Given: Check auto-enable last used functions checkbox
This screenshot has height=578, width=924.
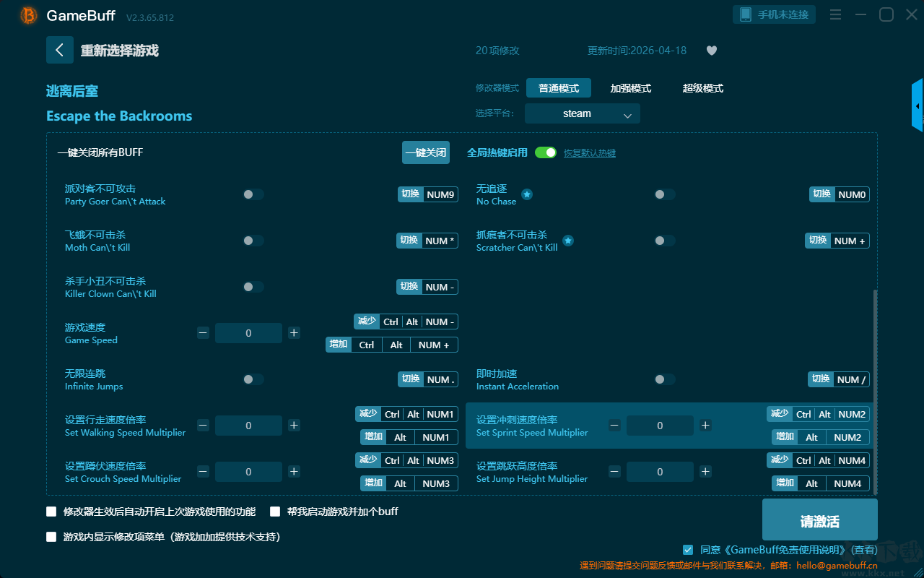Looking at the screenshot, I should point(51,512).
